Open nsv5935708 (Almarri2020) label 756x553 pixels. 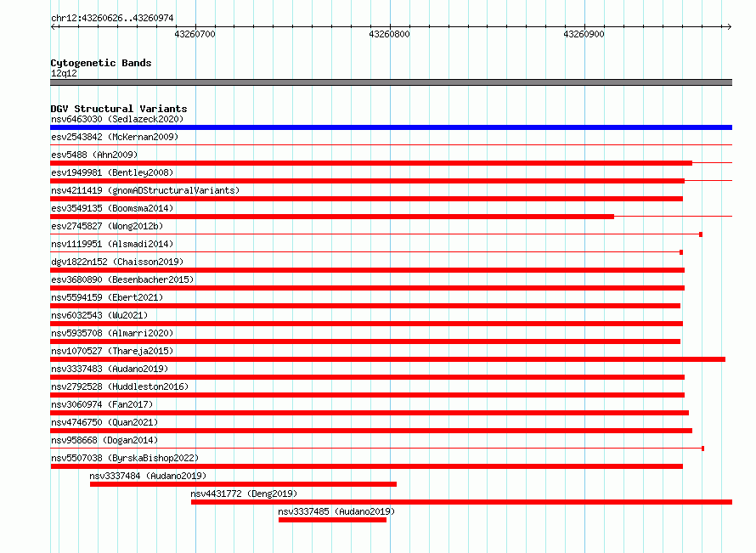112,333
